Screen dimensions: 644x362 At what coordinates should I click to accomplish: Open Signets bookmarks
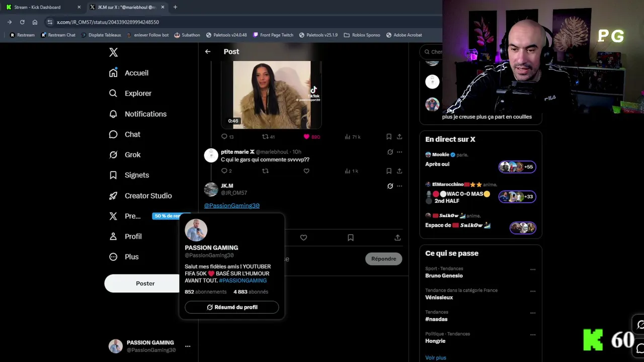[129, 175]
